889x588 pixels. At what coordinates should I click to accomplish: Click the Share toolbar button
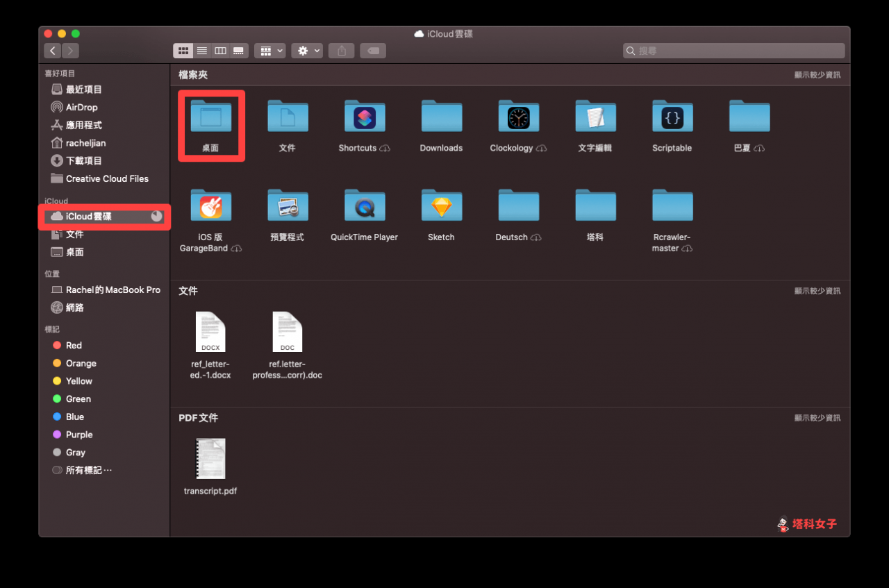click(x=341, y=51)
